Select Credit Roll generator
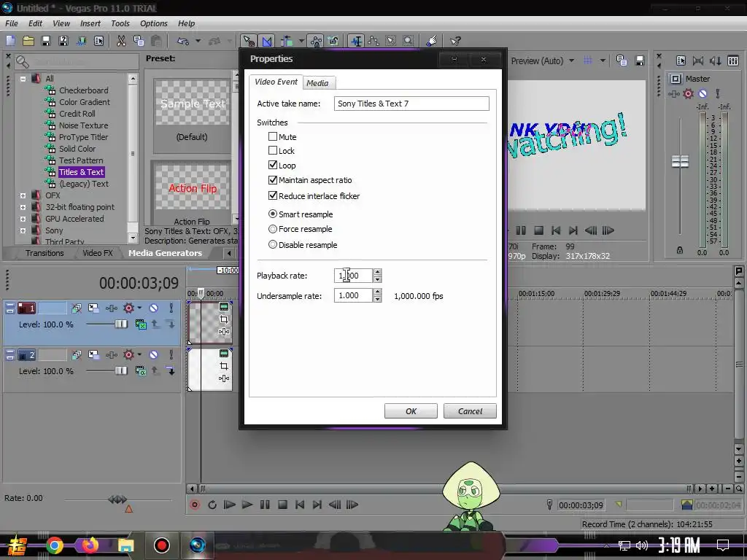Viewport: 747px width, 560px height. [x=77, y=113]
